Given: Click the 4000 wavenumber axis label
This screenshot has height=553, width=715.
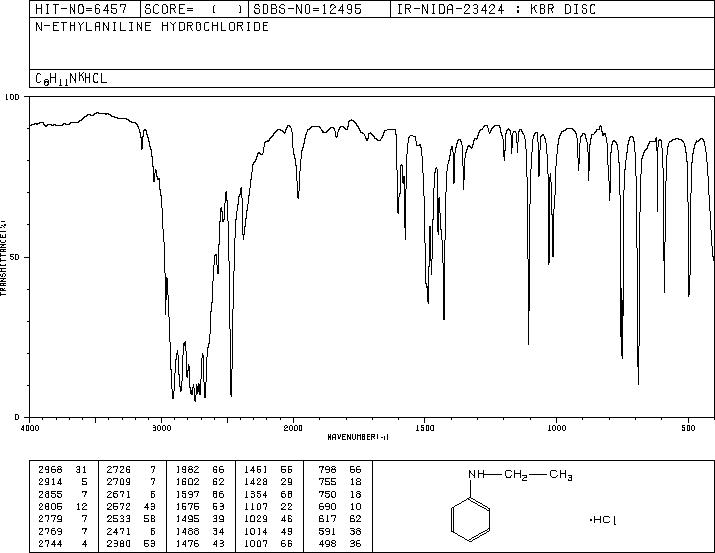Looking at the screenshot, I should pos(30,428).
